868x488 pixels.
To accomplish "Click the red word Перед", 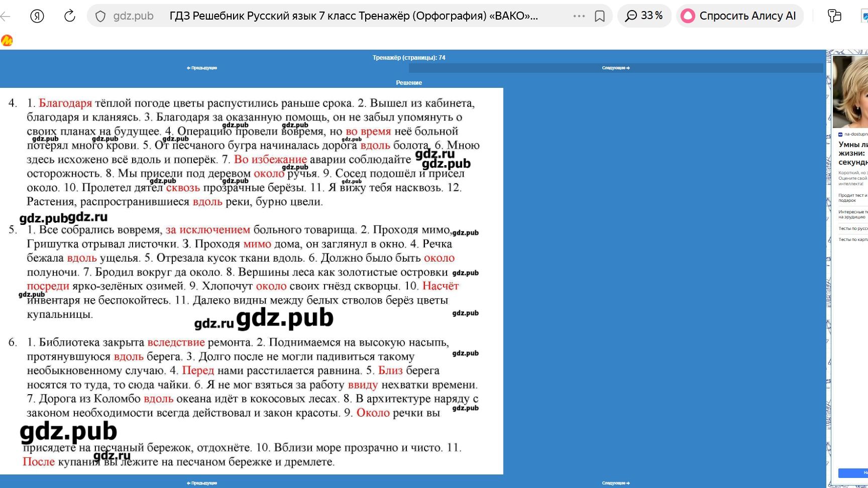I will tap(198, 370).
